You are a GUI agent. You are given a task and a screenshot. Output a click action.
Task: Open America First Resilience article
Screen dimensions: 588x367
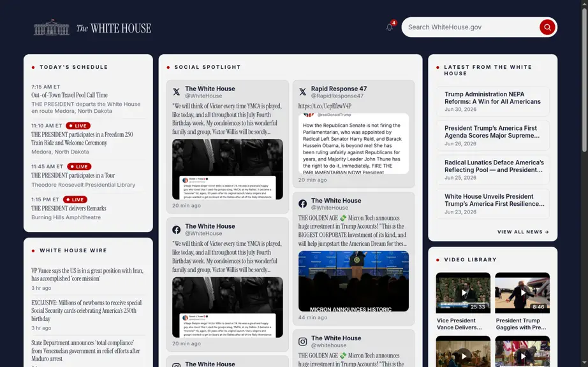(493, 204)
